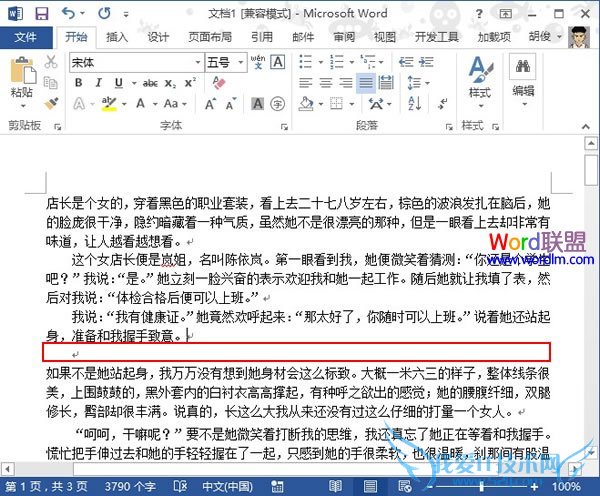
Task: Toggle Italic formatting
Action: point(99,82)
